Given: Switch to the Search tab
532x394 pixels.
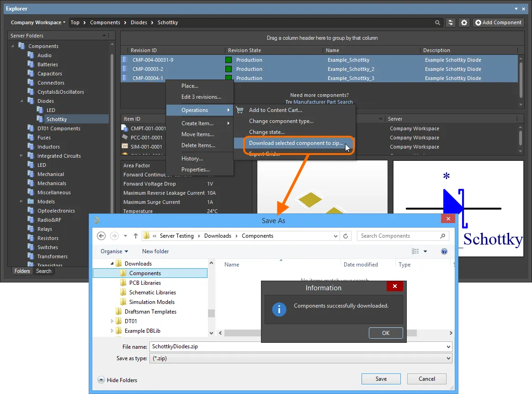Looking at the screenshot, I should [44, 271].
